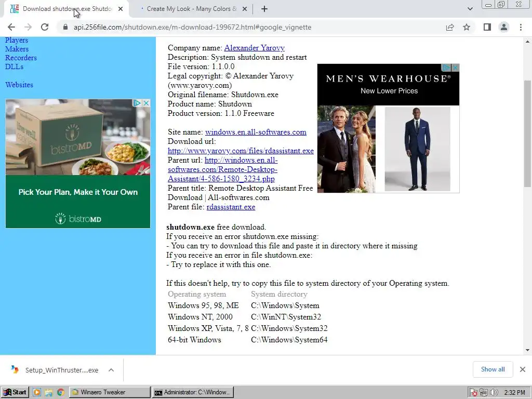Click the action center flag tray icon
This screenshot has width=532, height=399.
coord(473,393)
